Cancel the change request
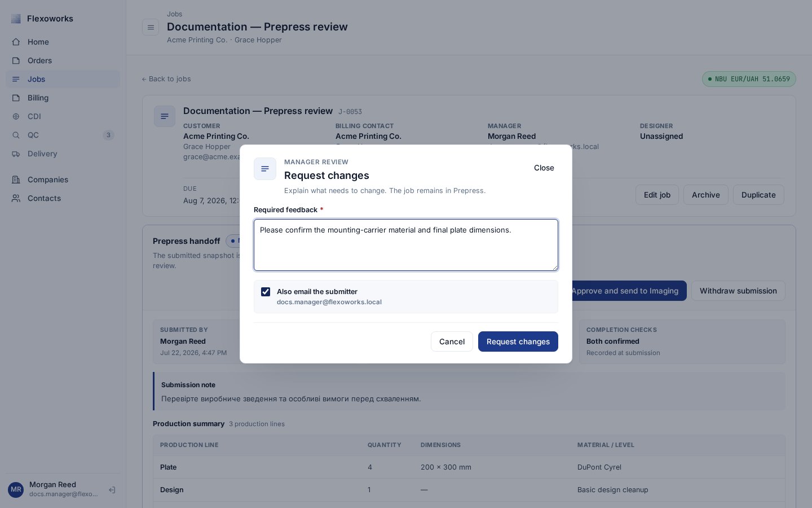This screenshot has height=508, width=812. (x=452, y=341)
